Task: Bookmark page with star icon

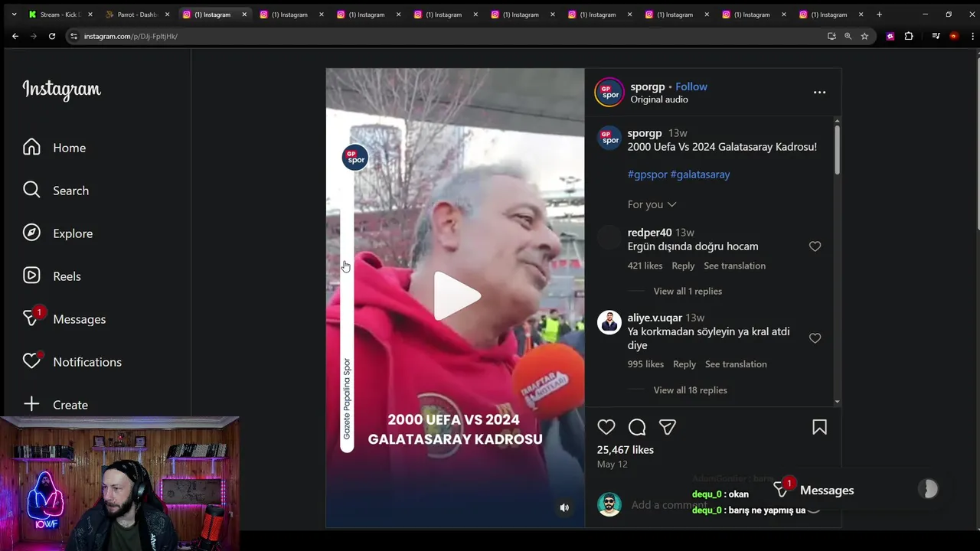Action: 864,36
